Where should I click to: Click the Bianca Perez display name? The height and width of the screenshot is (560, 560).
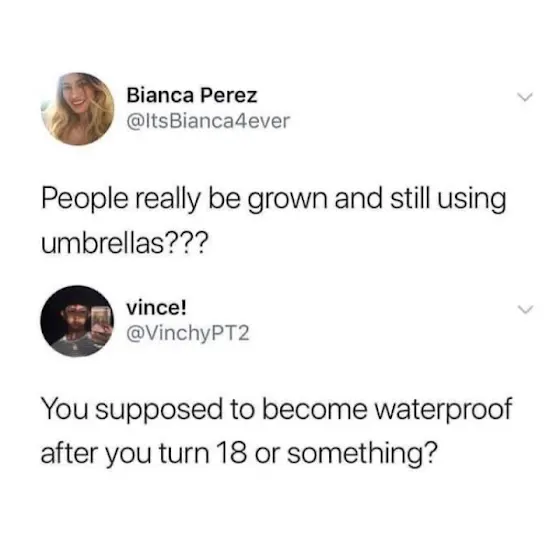click(x=192, y=95)
